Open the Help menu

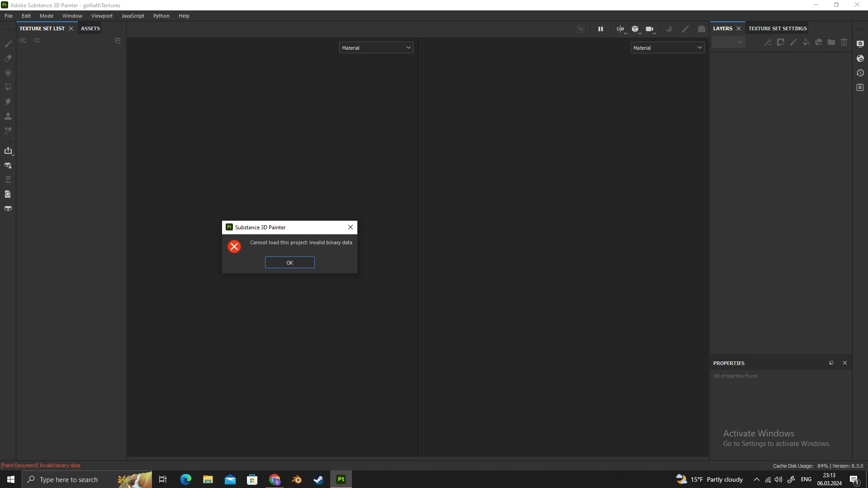(184, 16)
